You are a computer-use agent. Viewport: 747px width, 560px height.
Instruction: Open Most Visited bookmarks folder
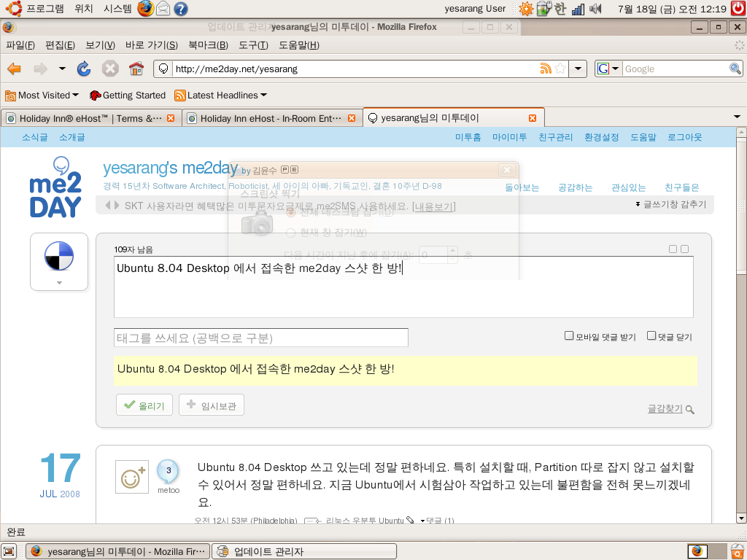click(x=42, y=96)
